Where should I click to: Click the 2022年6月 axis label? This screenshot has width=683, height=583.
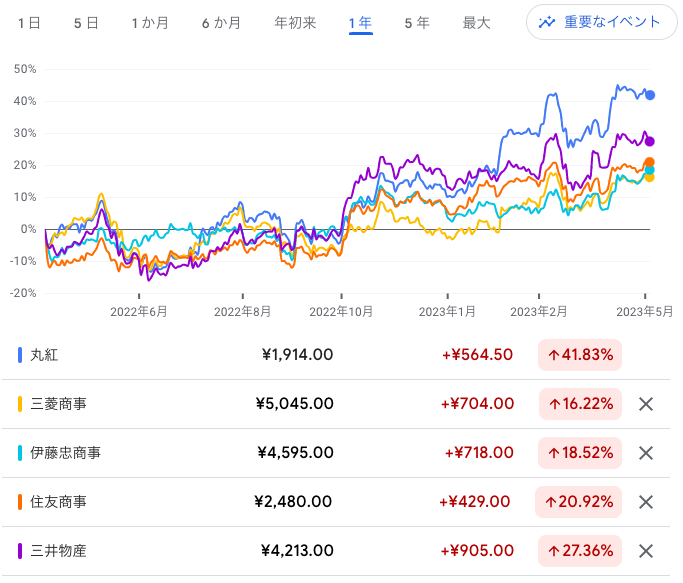pyautogui.click(x=139, y=312)
